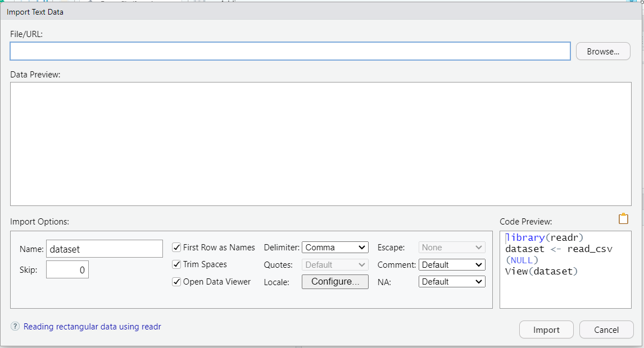Expand the Comment dropdown

(452, 264)
